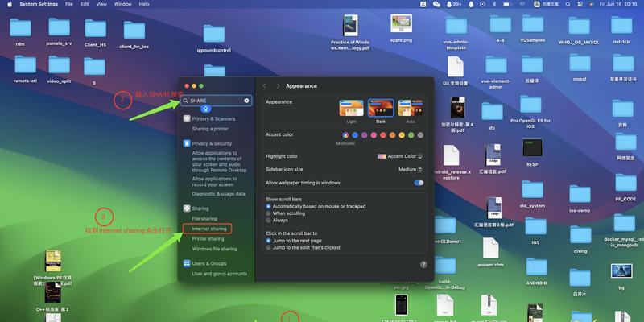Go back with the left chevron
Image resolution: width=644 pixels, height=322 pixels.
264,86
